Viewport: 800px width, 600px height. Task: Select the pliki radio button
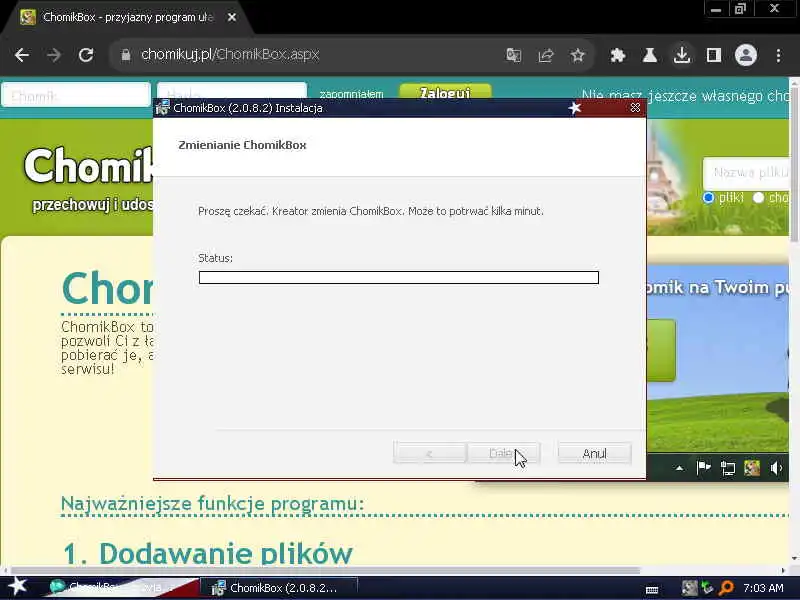point(708,197)
